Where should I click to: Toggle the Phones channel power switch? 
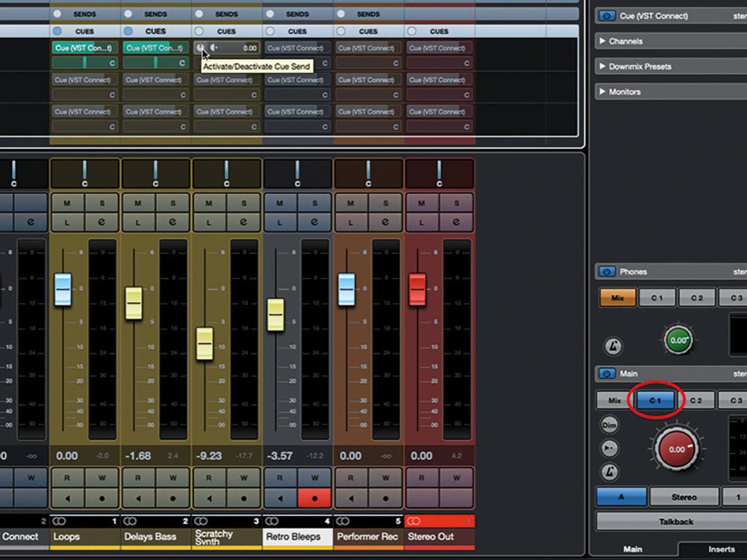(606, 271)
